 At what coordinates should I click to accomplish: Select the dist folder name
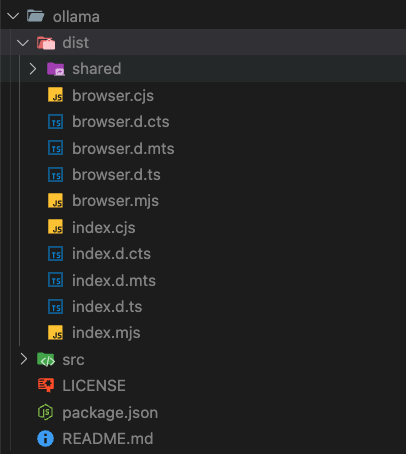(76, 43)
